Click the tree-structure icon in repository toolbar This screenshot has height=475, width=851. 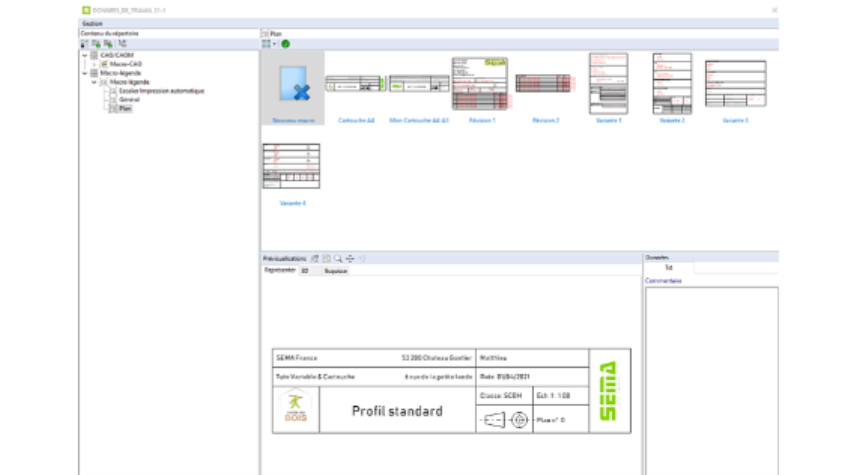pos(121,44)
